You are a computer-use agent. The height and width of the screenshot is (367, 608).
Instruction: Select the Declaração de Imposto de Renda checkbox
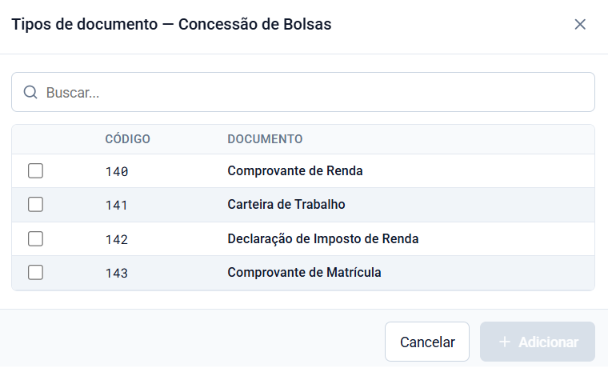coord(35,239)
